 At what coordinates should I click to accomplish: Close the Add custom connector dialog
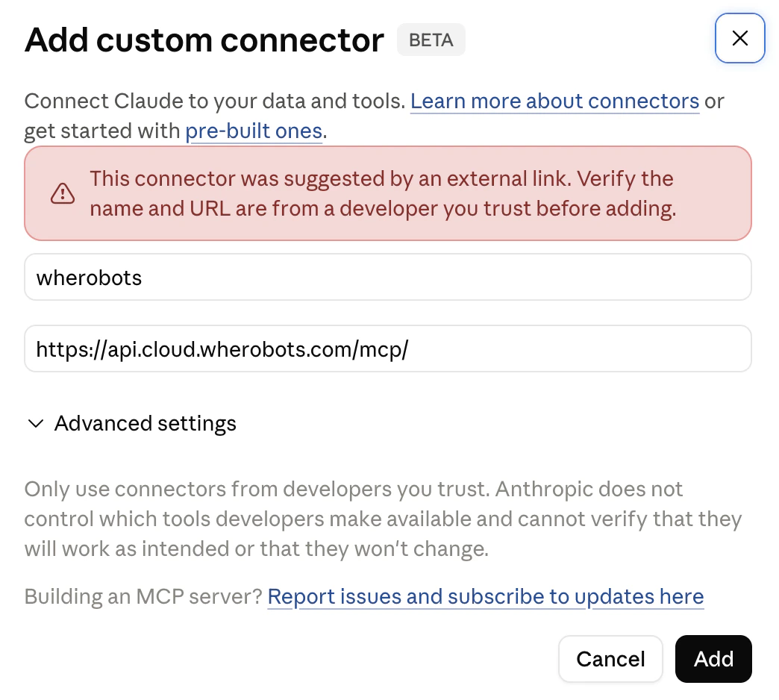coord(739,38)
